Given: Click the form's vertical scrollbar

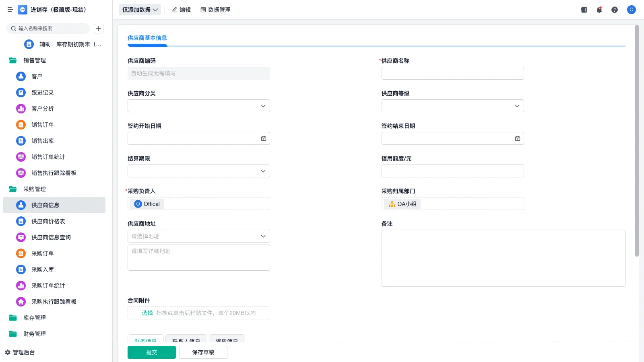Looking at the screenshot, I should coord(637,141).
